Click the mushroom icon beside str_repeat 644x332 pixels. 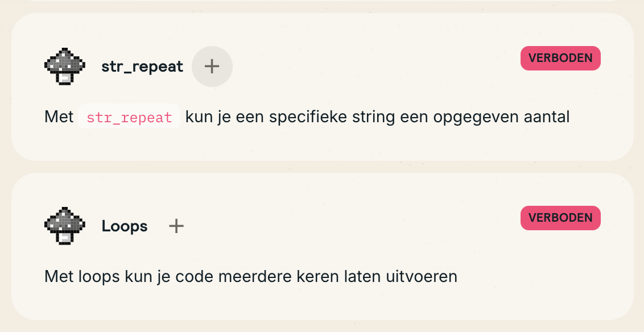pyautogui.click(x=64, y=67)
